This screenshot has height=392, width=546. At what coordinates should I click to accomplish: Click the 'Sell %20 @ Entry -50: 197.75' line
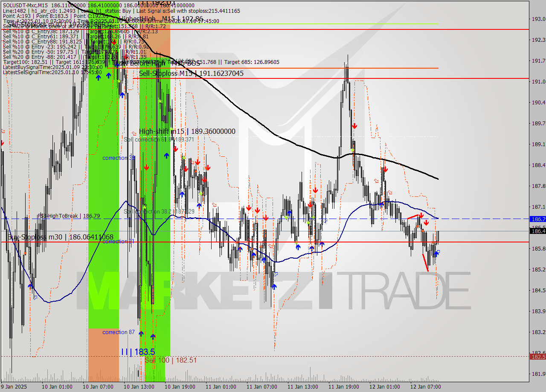75,52
